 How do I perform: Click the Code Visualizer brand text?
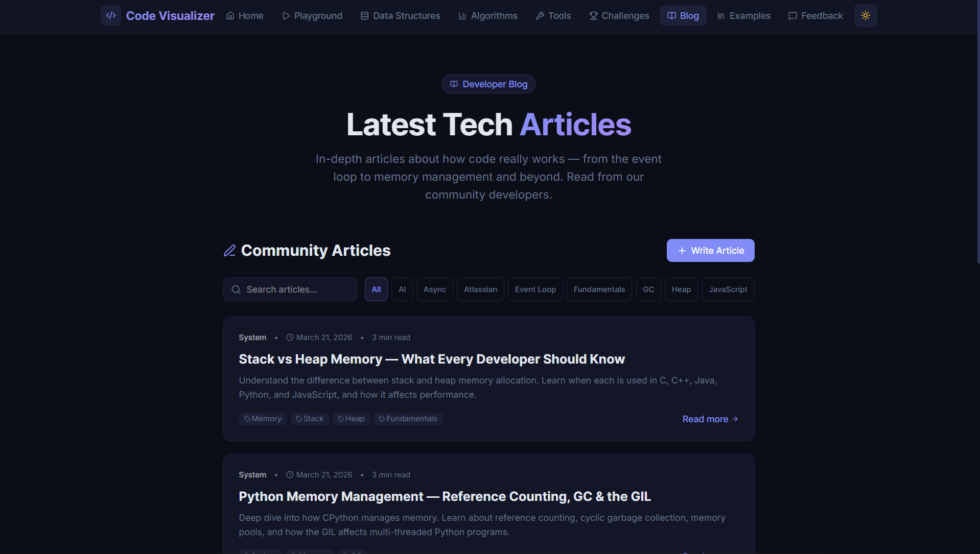coord(170,16)
